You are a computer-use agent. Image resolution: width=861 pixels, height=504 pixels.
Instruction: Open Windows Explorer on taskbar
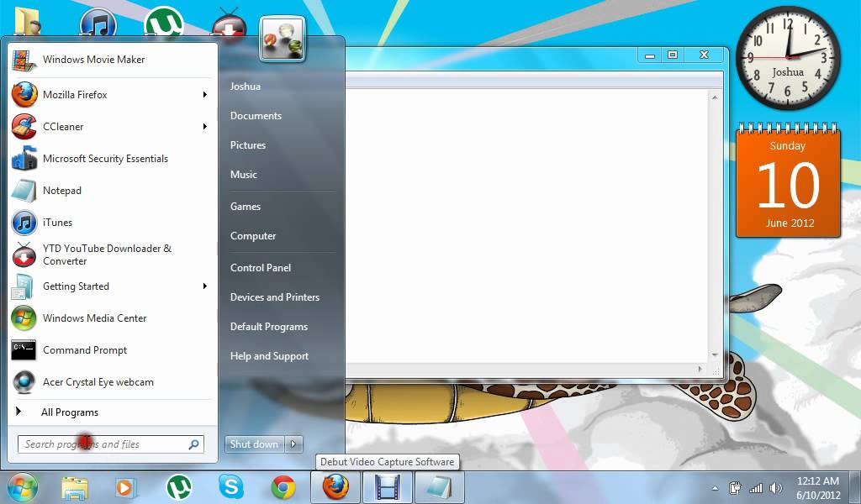coord(75,487)
